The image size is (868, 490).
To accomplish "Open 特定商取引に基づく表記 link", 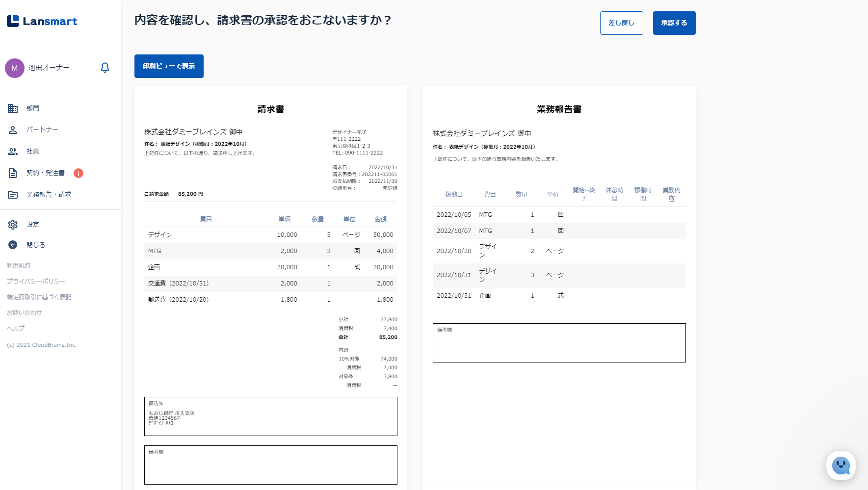I will pos(39,297).
